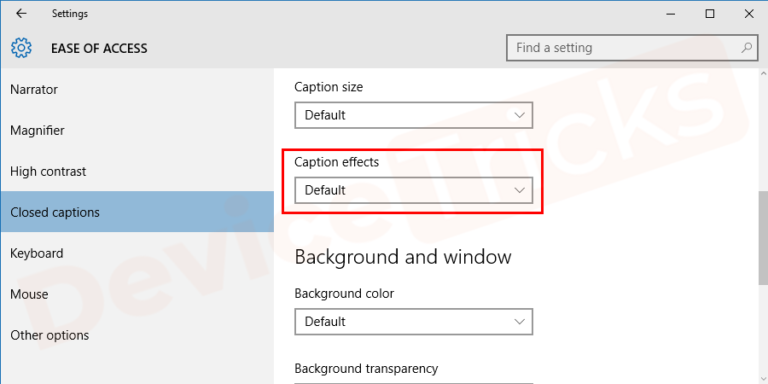Click the Caption effects chevron arrow
The width and height of the screenshot is (768, 384).
coord(519,190)
